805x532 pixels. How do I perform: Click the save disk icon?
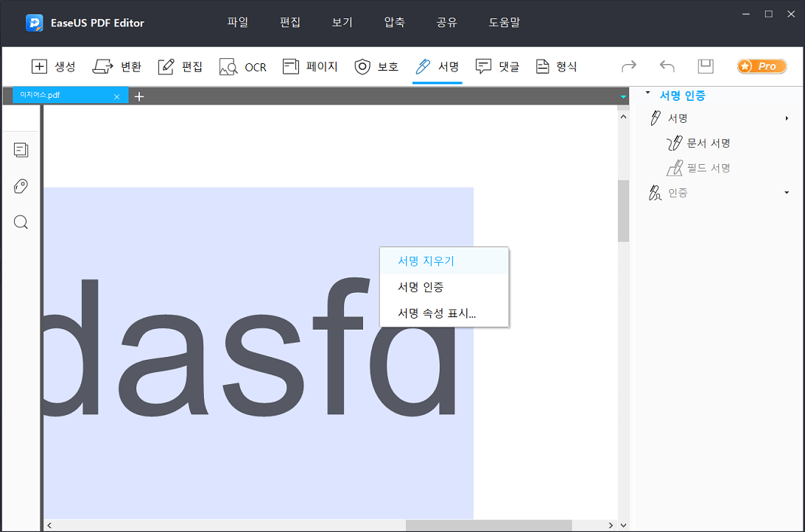[x=706, y=66]
